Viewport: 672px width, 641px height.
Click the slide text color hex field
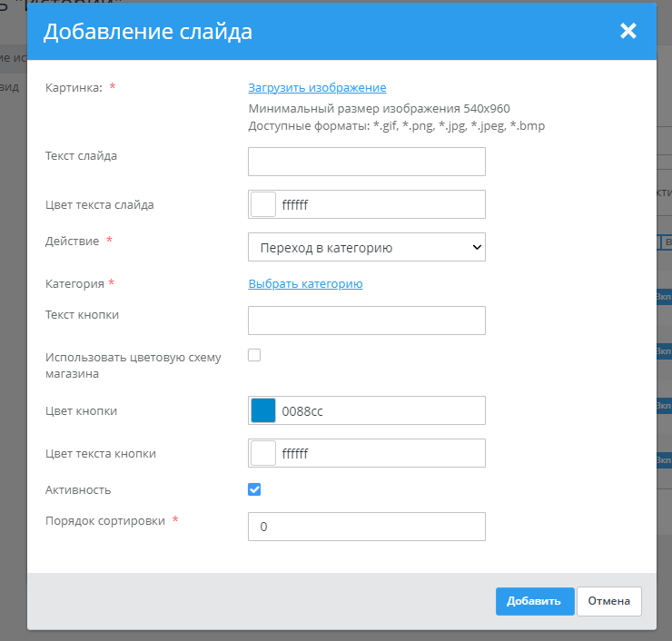(381, 204)
